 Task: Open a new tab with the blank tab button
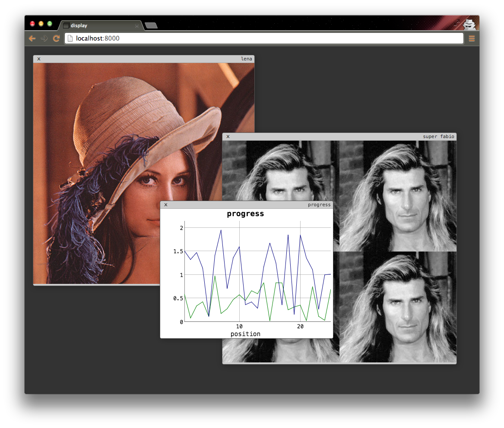click(151, 25)
